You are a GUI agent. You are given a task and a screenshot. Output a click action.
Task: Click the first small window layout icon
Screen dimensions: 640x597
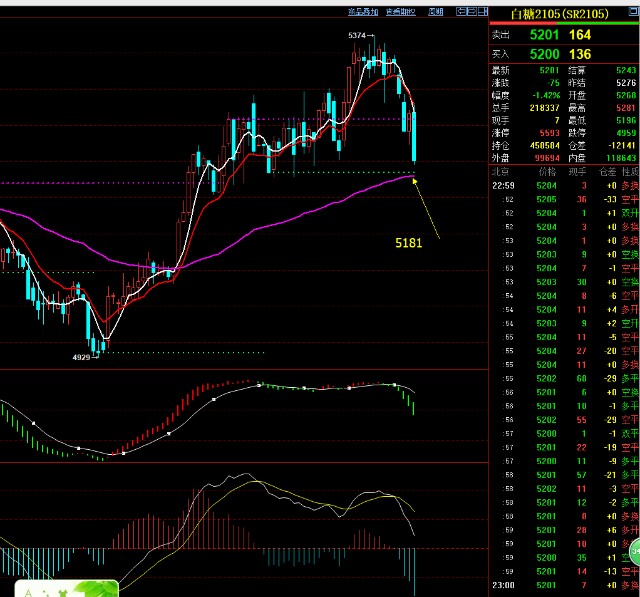pos(461,12)
